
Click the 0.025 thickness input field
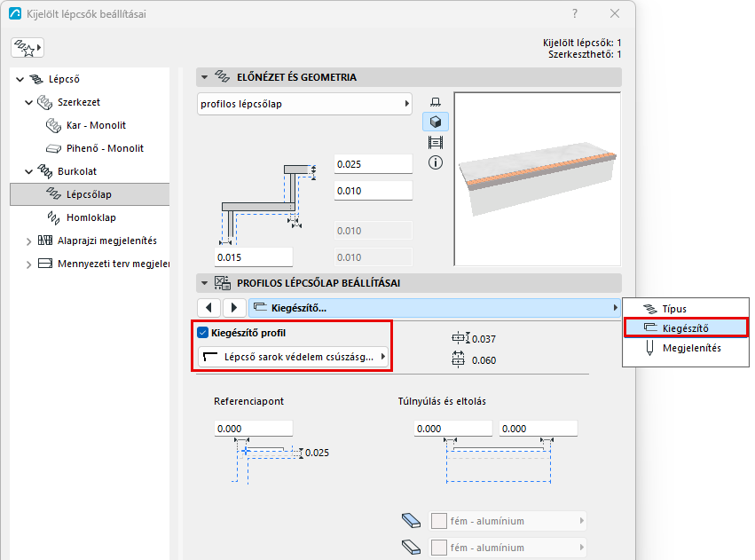point(374,164)
